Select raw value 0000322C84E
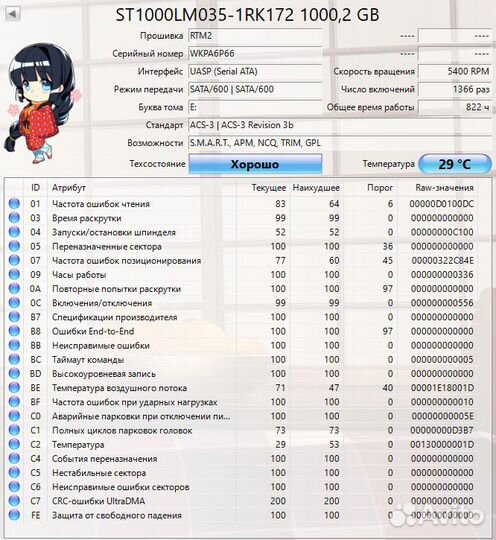 click(x=442, y=260)
